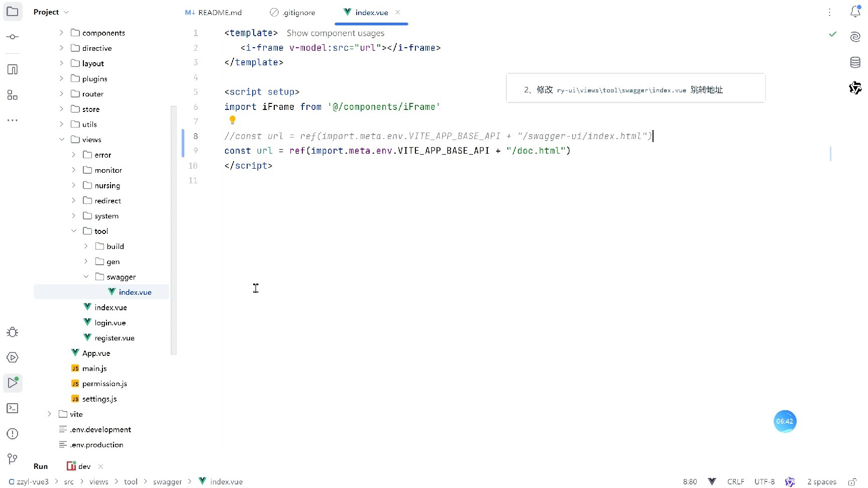Click the status bar plugin icon near UTF-8
This screenshot has height=488, width=868.
(790, 481)
